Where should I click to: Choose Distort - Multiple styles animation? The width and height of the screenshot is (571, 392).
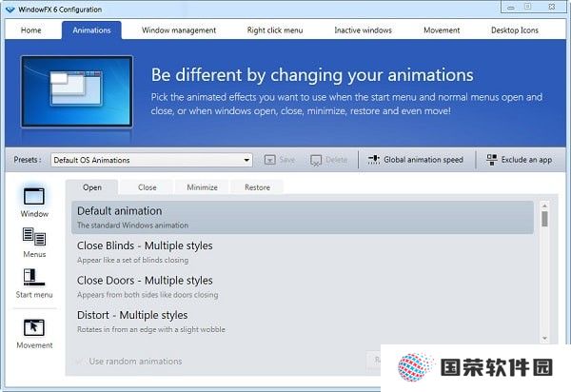(x=132, y=315)
